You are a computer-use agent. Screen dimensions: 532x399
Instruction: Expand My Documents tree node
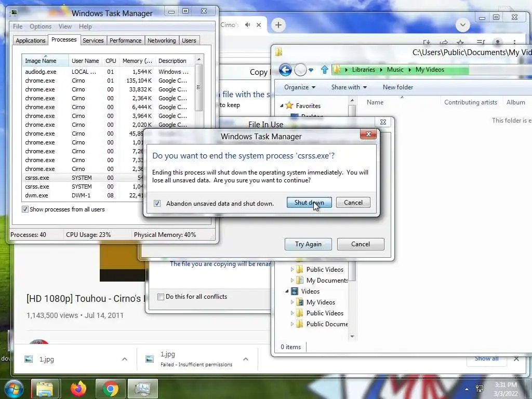click(x=292, y=280)
